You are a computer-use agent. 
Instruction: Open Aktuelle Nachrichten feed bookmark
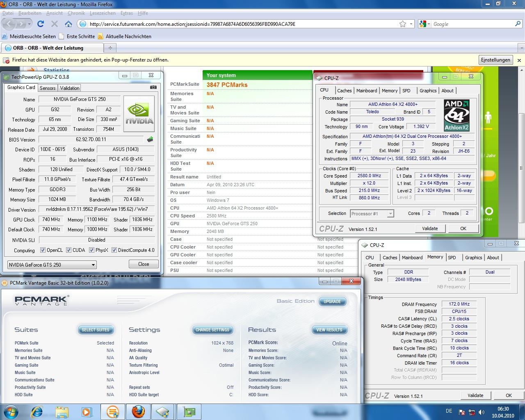124,37
